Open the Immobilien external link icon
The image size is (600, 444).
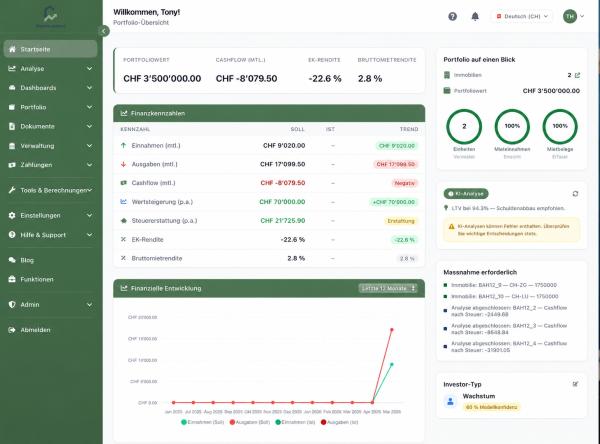tap(577, 75)
